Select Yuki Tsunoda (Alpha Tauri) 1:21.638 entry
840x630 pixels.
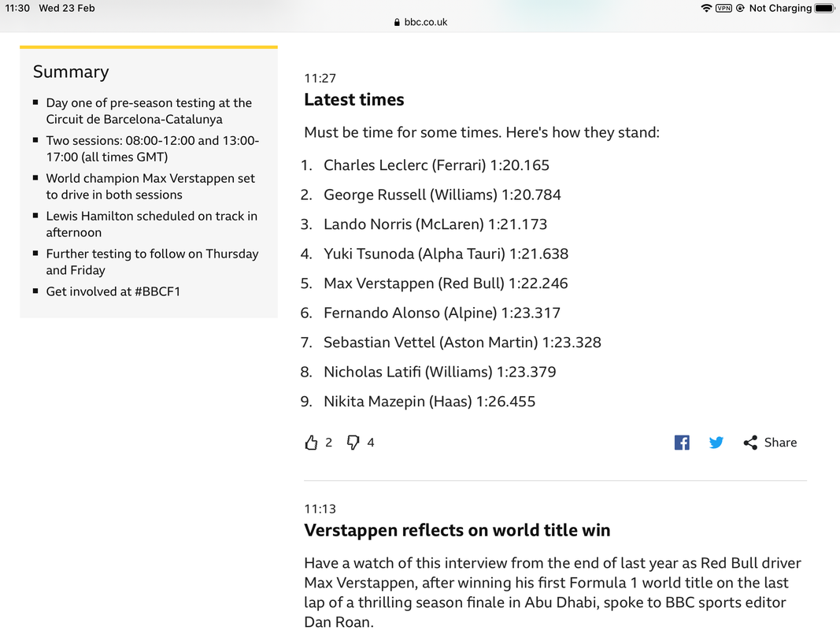tap(446, 254)
